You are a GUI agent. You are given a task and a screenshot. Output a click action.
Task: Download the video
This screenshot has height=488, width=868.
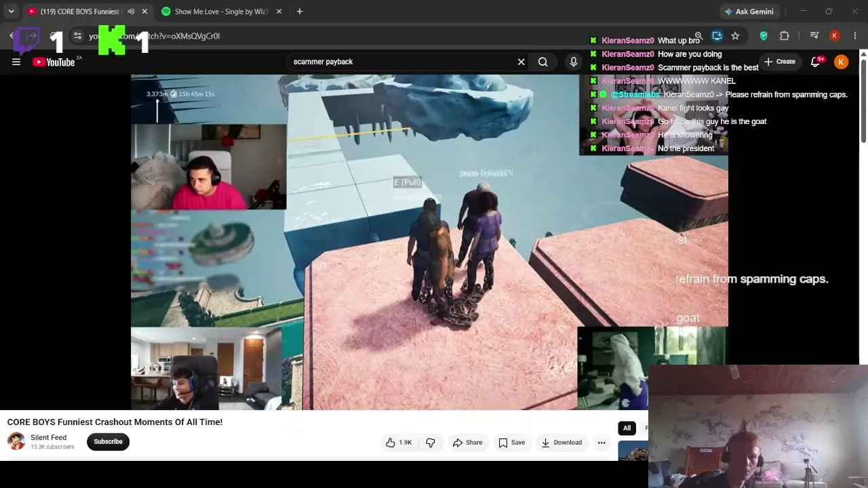561,443
